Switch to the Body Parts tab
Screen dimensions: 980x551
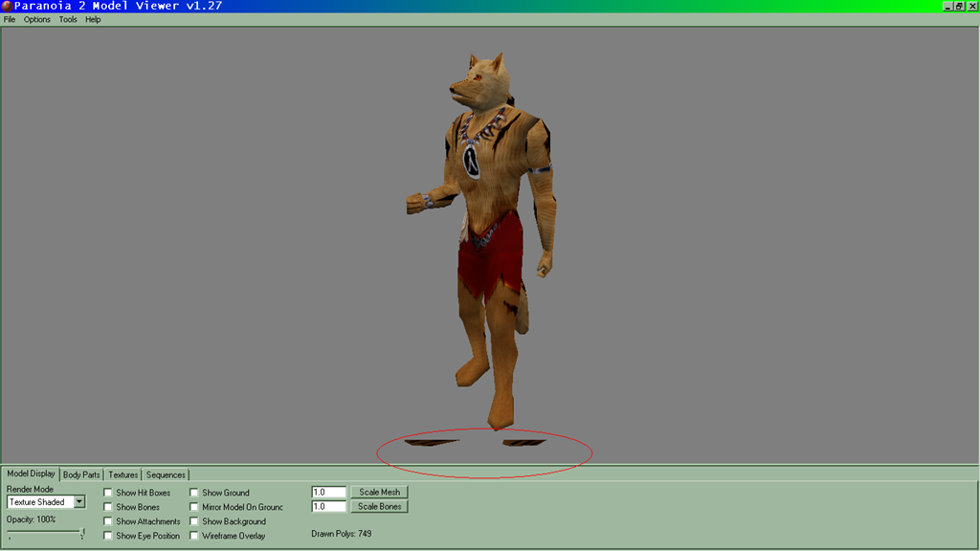point(81,474)
